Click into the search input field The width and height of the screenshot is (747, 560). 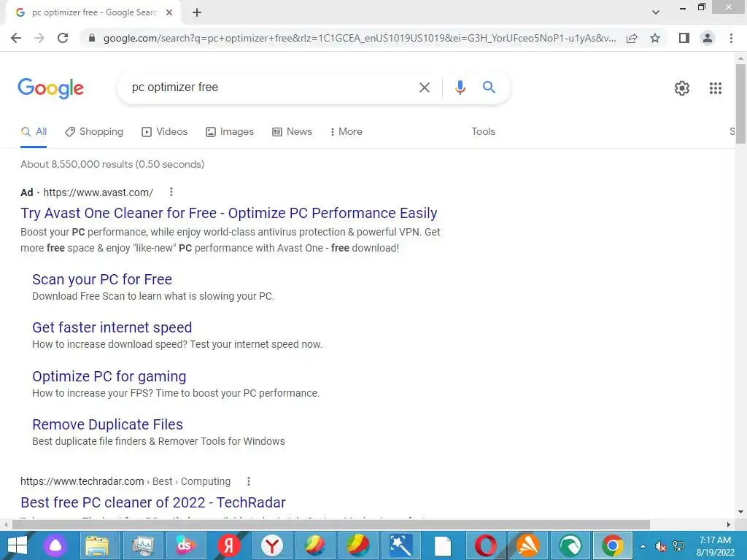(x=271, y=87)
